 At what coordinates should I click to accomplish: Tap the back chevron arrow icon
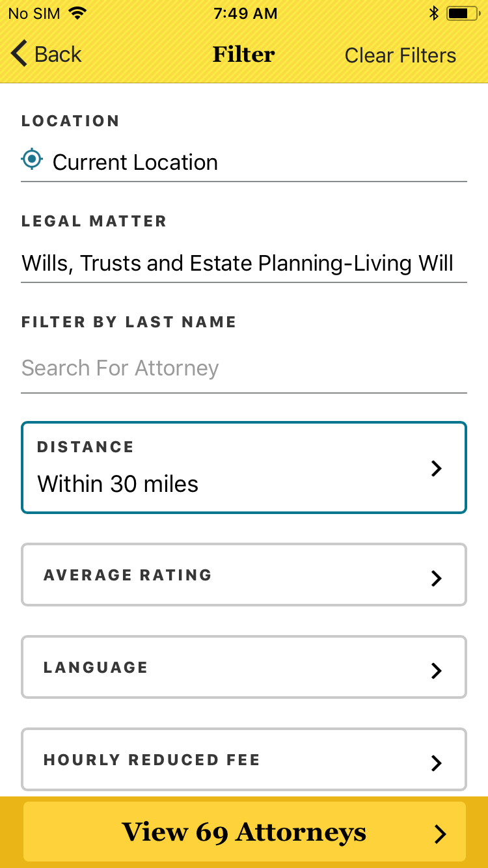[x=20, y=54]
